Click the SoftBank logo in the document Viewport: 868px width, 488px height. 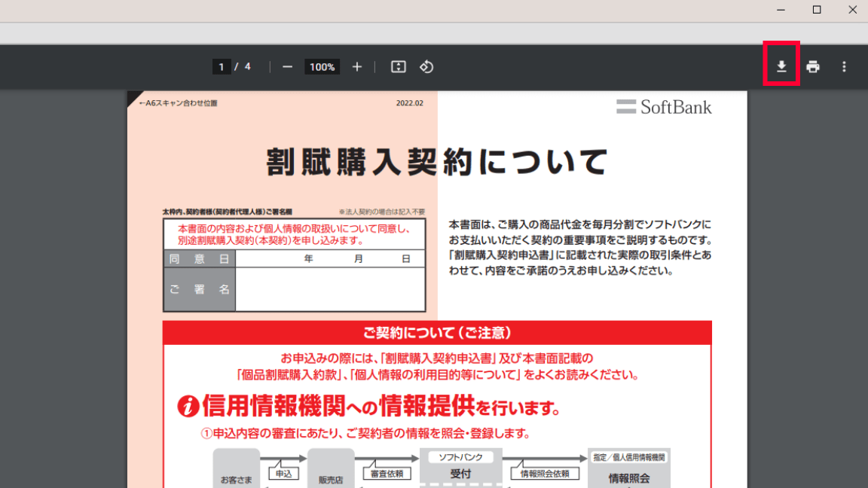point(664,107)
